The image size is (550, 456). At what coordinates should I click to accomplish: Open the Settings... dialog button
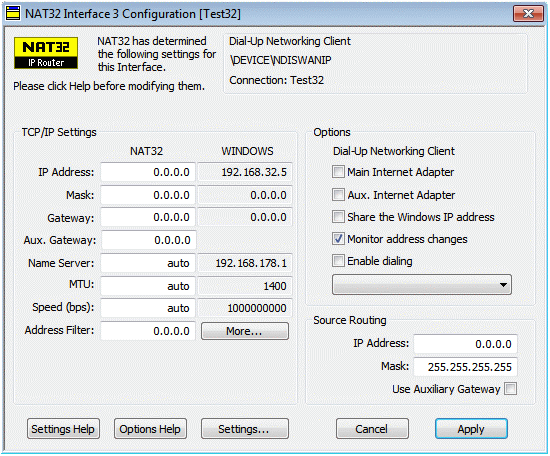pos(245,429)
